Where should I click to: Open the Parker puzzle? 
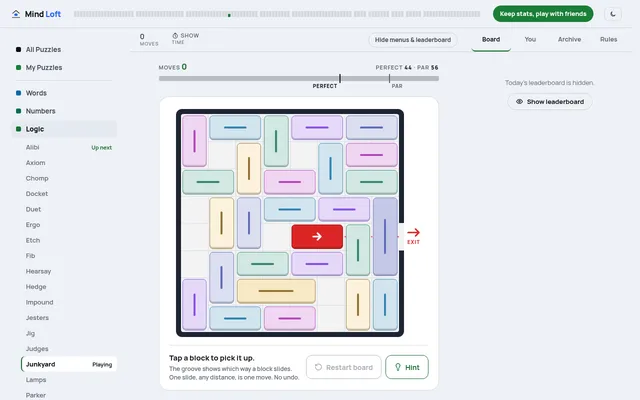tap(36, 396)
